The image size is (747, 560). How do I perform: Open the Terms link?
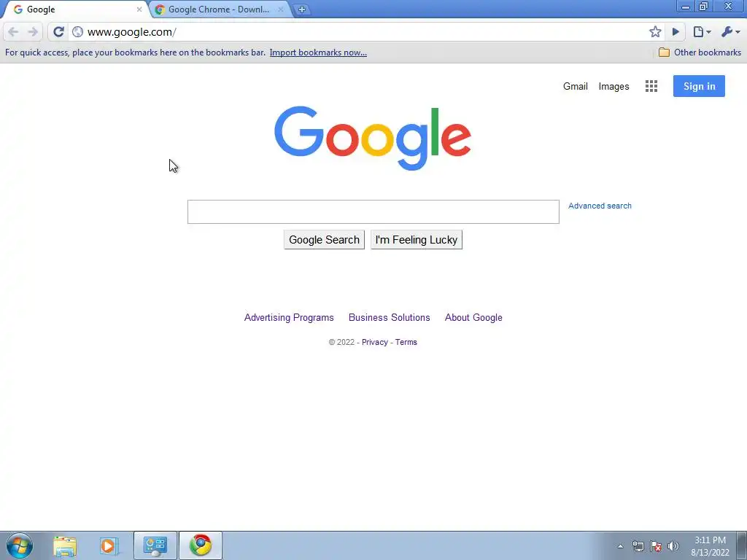[406, 342]
